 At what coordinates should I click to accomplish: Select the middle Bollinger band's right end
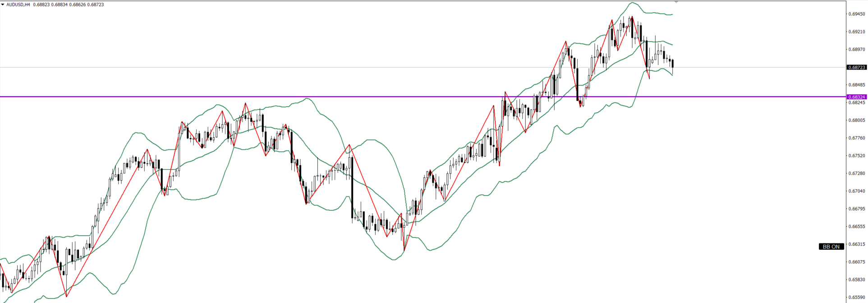(671, 44)
